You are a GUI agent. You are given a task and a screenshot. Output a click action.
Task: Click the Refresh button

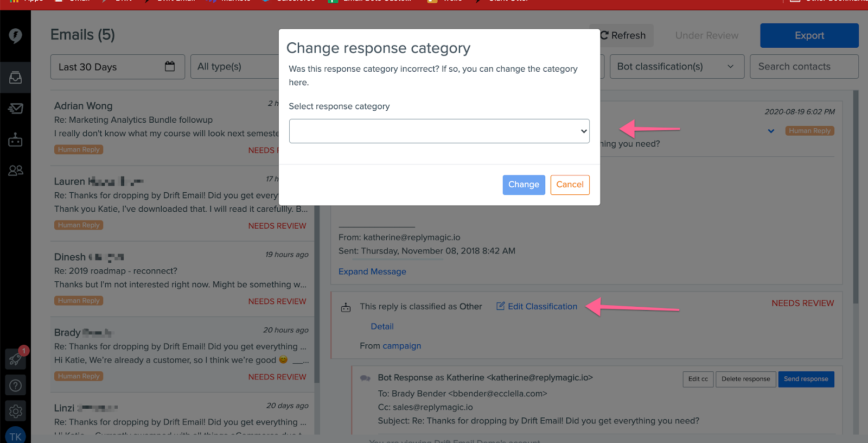point(626,35)
